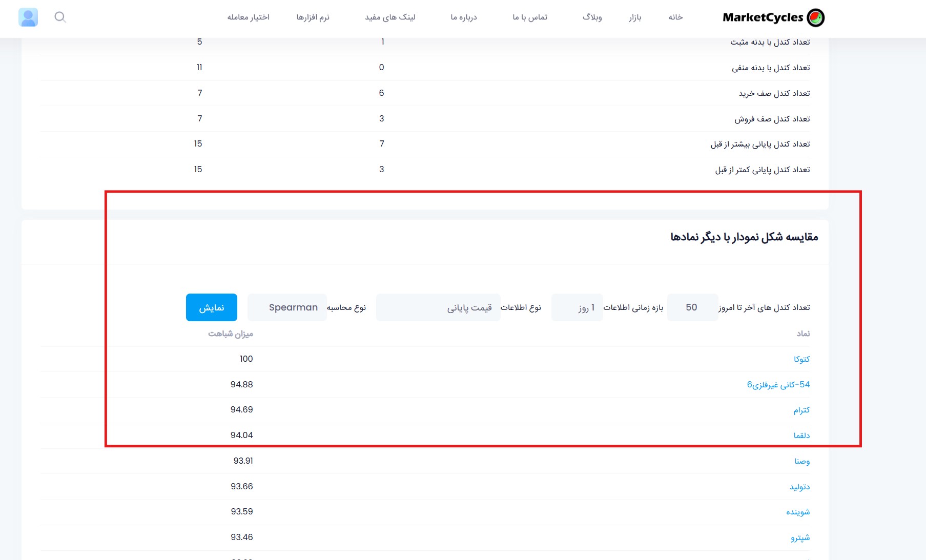Go to تماس با ما page
Screen dimensions: 926x560
click(530, 17)
